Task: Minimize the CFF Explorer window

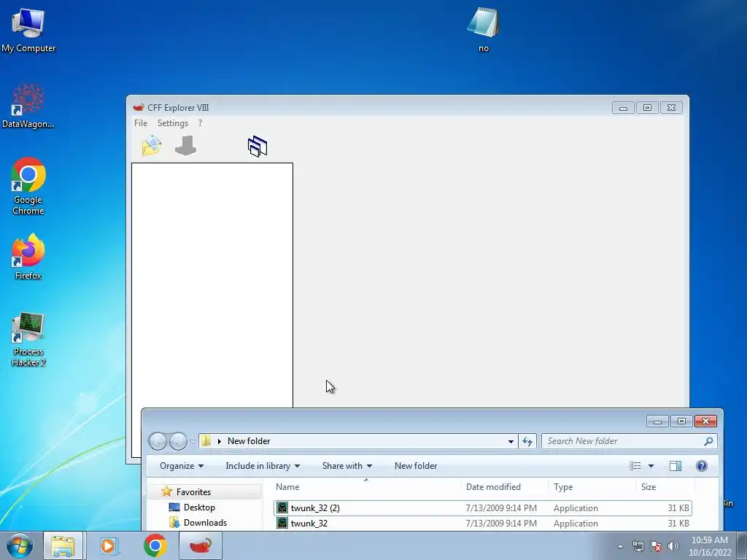Action: coord(623,108)
